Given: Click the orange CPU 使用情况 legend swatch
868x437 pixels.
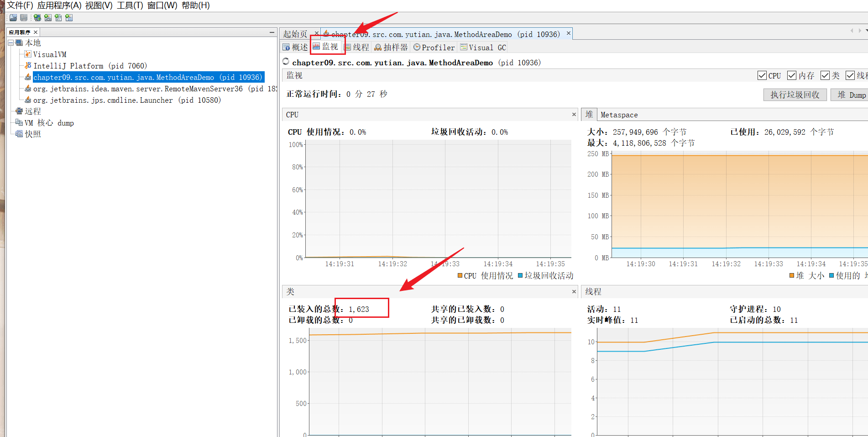Looking at the screenshot, I should tap(460, 276).
